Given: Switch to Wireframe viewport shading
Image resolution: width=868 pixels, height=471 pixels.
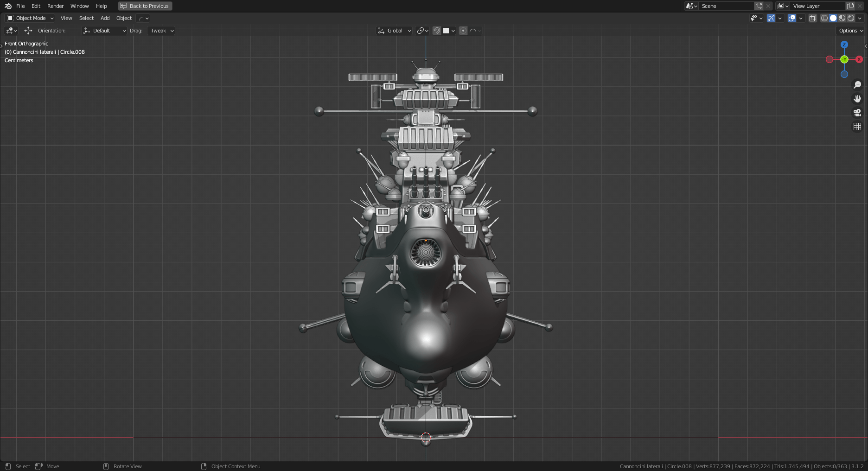Looking at the screenshot, I should [824, 18].
